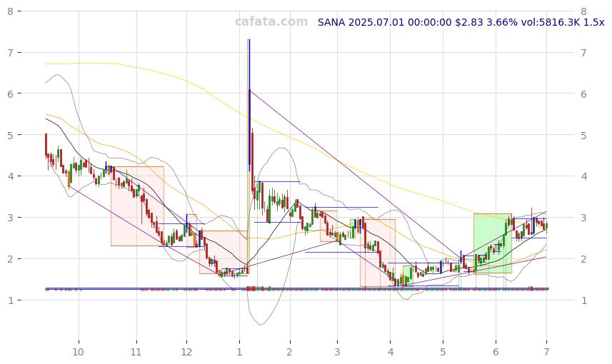Click x-axis month label 5
Screen dimensions: 612x364
click(443, 352)
